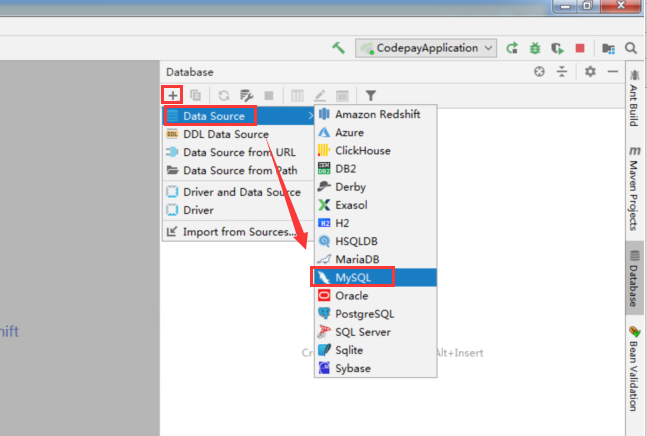The image size is (647, 436).
Task: Select Amazon Redshift from the database list
Action: 375,114
